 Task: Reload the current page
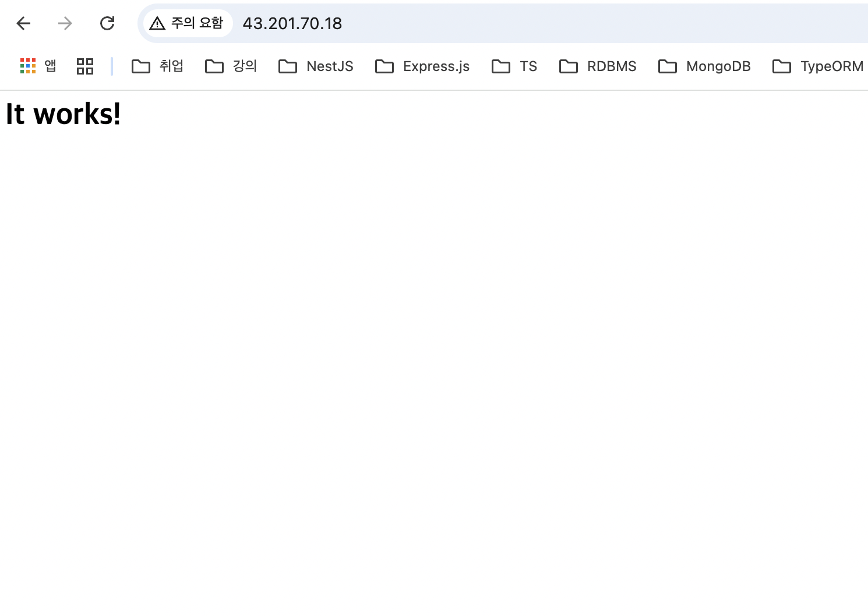coord(107,23)
